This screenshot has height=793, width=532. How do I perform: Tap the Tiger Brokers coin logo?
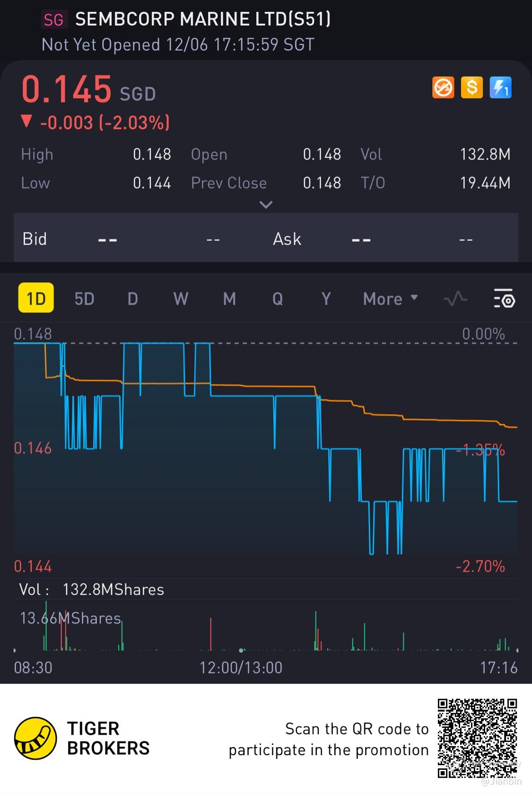click(x=35, y=739)
